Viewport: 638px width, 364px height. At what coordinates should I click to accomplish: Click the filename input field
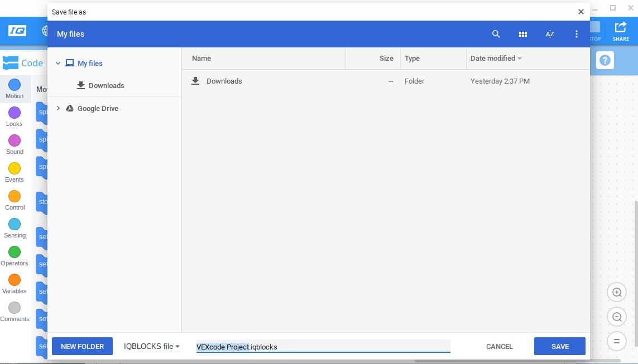323,346
